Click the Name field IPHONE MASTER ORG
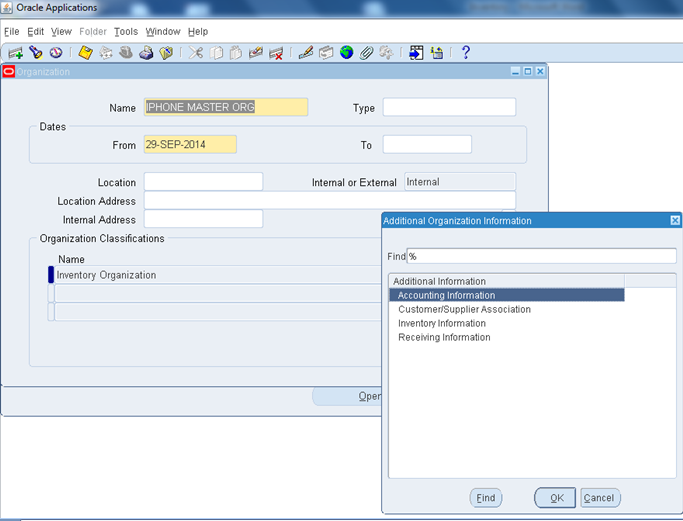 point(226,107)
